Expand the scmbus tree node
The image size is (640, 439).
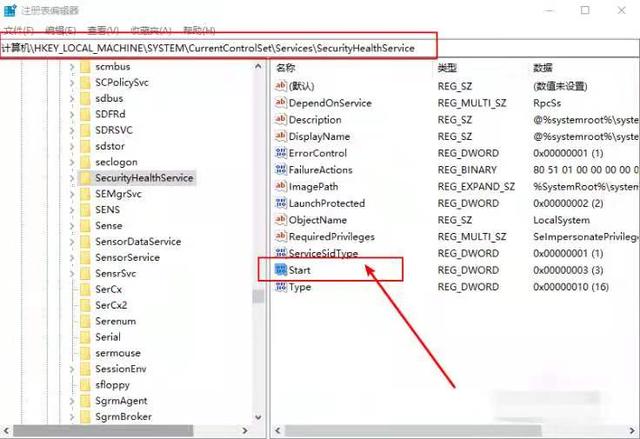tap(72, 67)
